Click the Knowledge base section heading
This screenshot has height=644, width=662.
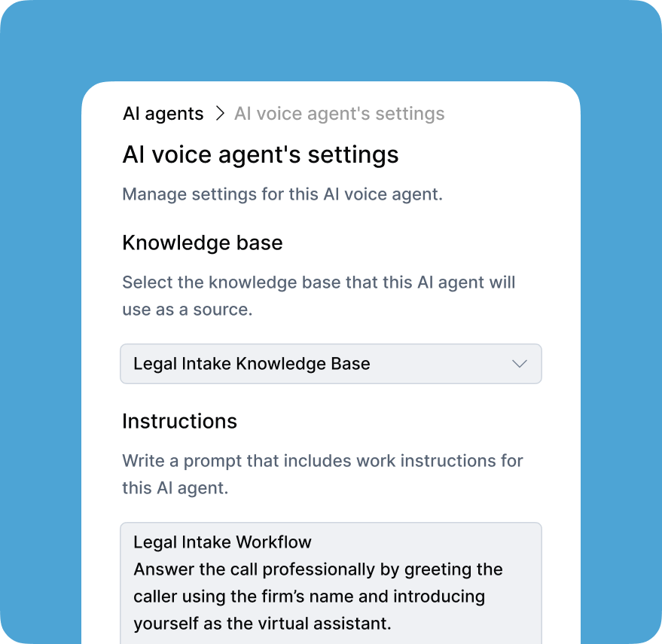(x=202, y=243)
